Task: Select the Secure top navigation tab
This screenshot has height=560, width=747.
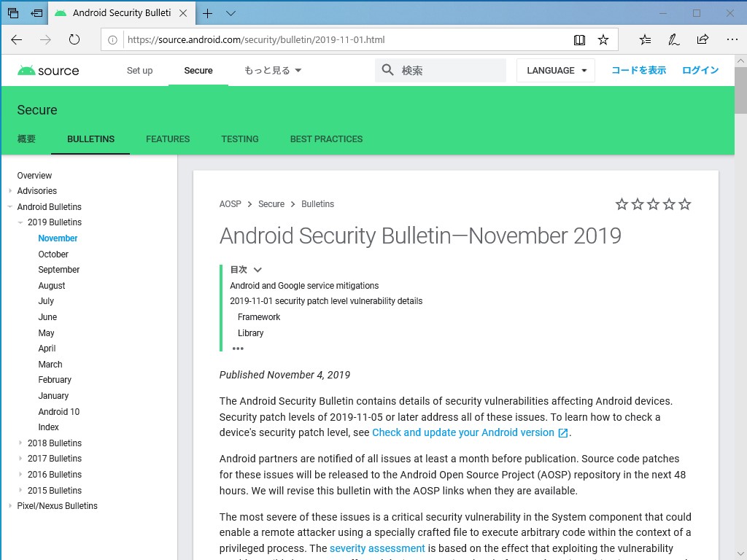Action: (198, 71)
